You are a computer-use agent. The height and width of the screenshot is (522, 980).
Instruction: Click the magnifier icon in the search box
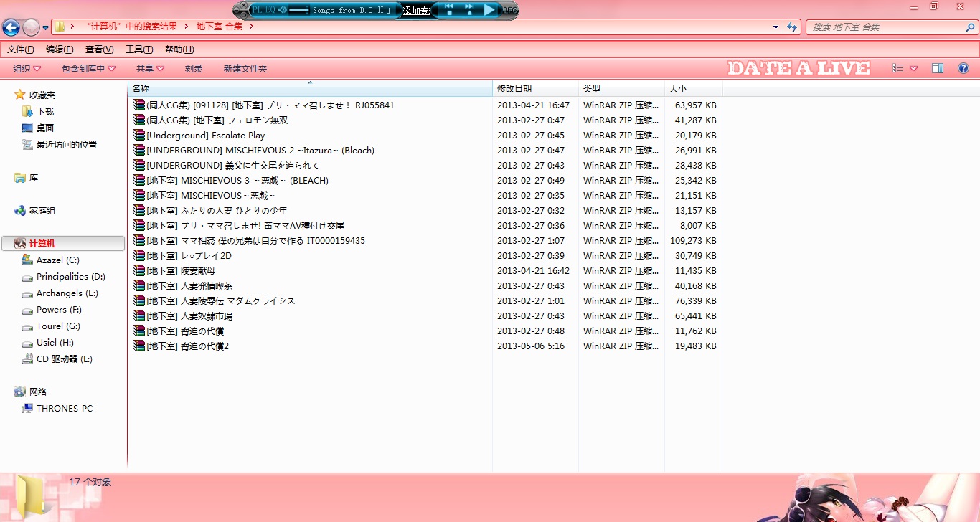coord(969,27)
